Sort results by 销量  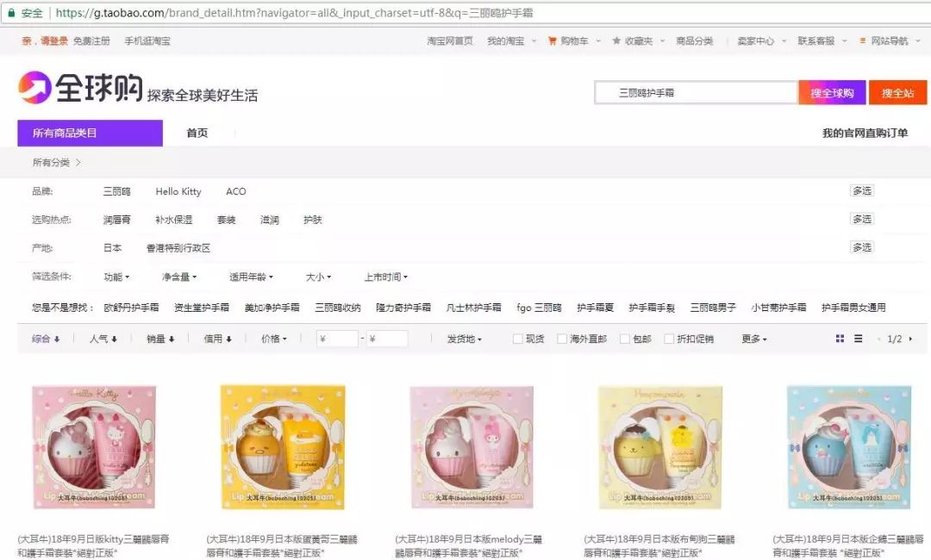point(160,339)
